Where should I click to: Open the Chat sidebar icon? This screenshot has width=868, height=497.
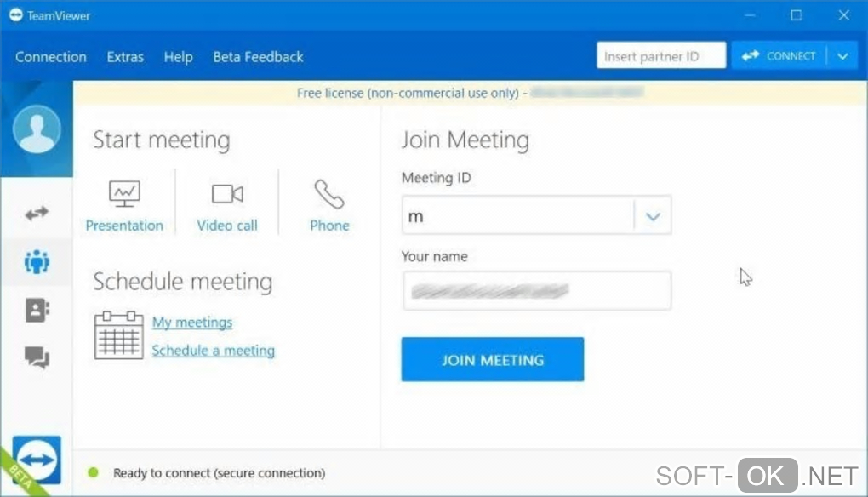[37, 357]
